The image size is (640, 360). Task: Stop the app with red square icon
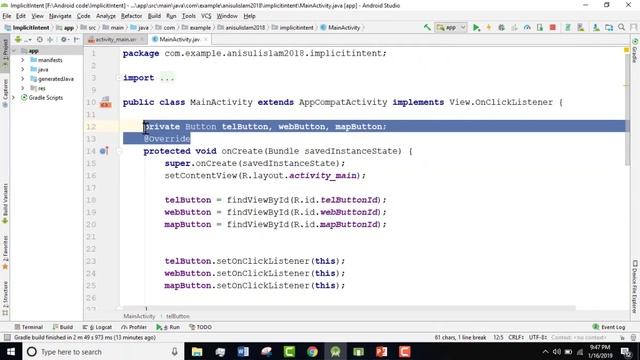coord(553,27)
